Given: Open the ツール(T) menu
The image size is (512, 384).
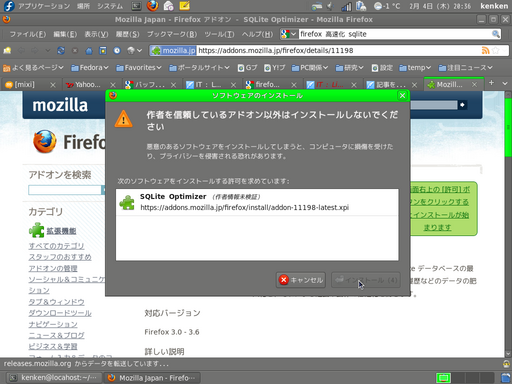Looking at the screenshot, I should pyautogui.click(x=219, y=34).
